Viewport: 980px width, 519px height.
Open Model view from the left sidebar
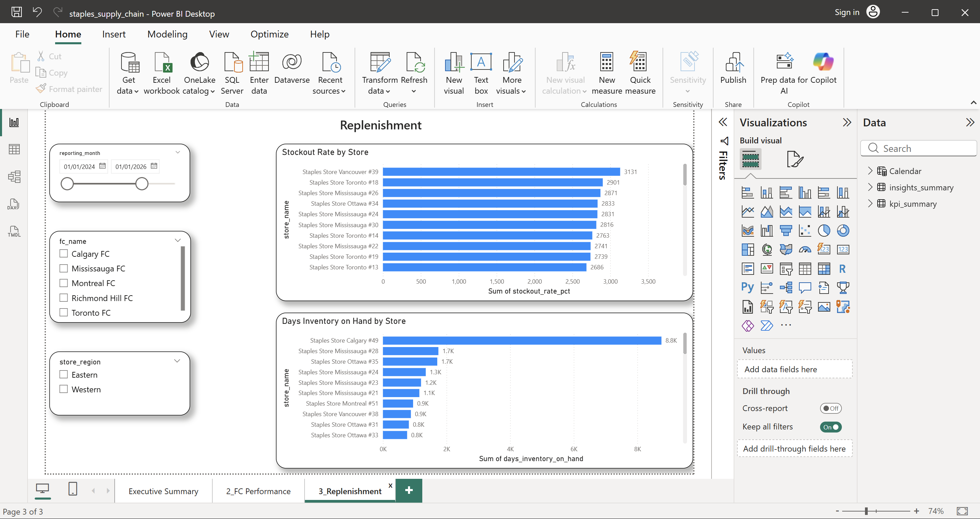pyautogui.click(x=14, y=176)
